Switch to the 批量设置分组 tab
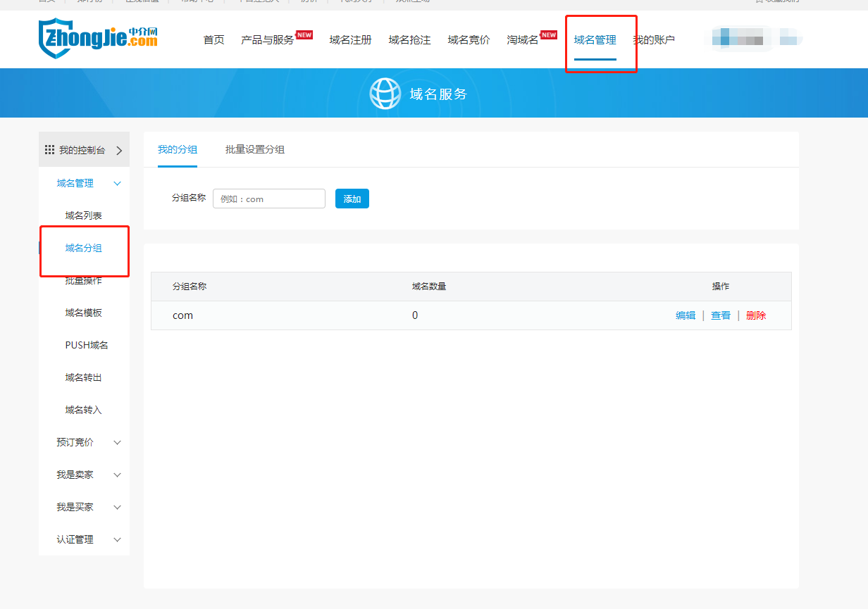Image resolution: width=868 pixels, height=609 pixels. (x=255, y=149)
